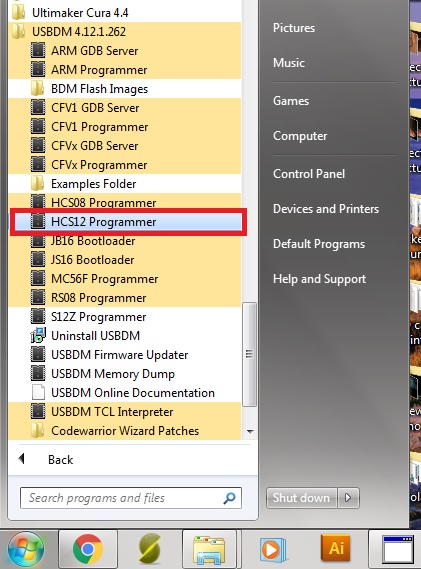This screenshot has width=421, height=569.
Task: Open the blank window taskbar item
Action: pyautogui.click(x=398, y=550)
